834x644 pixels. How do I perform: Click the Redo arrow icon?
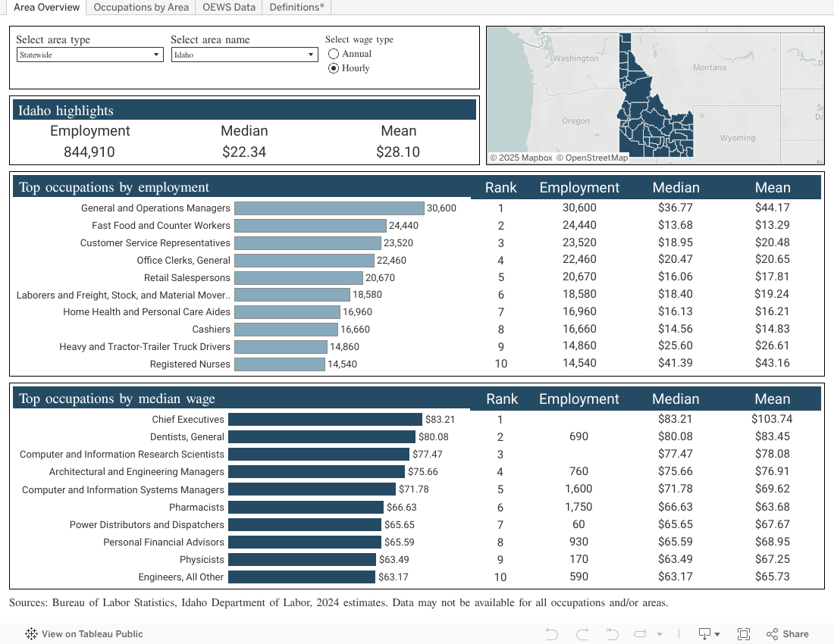point(582,634)
